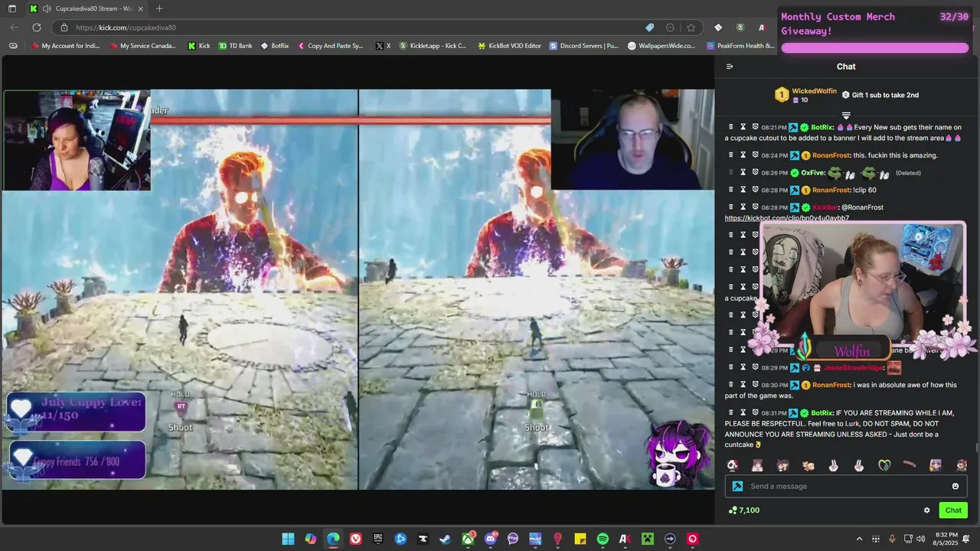Screen dimensions: 980x551
Task: Click the Cuppy Friends 756 / 800 goal
Action: 77,460
